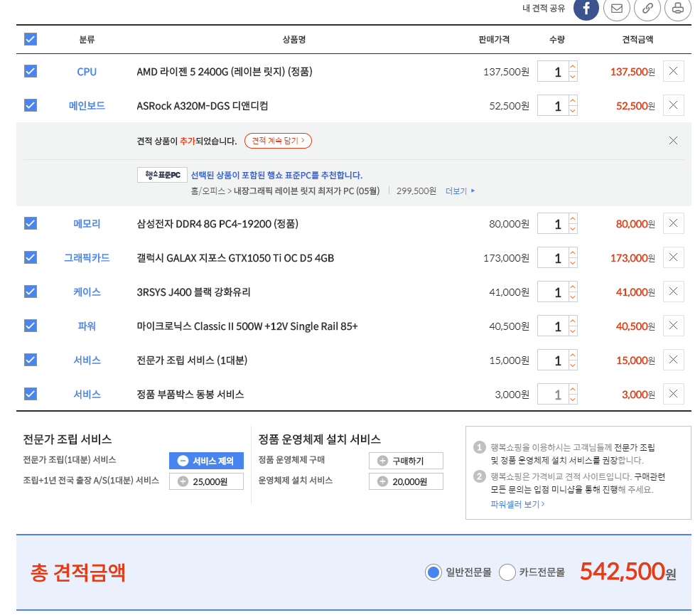Toggle the select-all checkbox in header
Image resolution: width=700 pixels, height=615 pixels.
[x=31, y=39]
